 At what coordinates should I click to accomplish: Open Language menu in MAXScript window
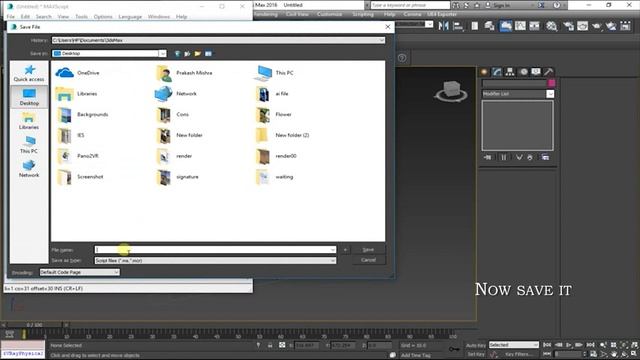tap(130, 17)
